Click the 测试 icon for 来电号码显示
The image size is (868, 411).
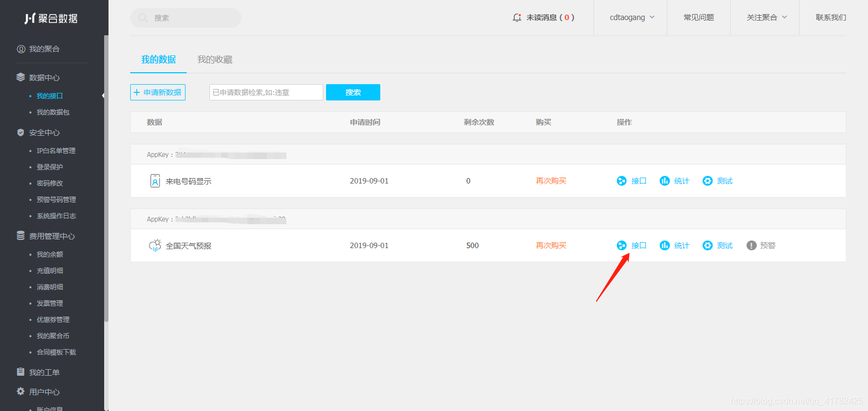coord(707,181)
